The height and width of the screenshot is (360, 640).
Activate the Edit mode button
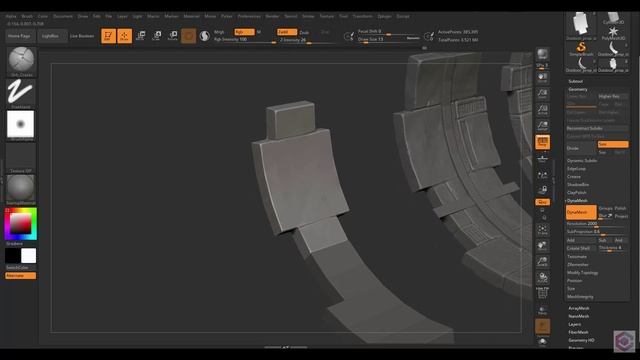click(x=108, y=36)
